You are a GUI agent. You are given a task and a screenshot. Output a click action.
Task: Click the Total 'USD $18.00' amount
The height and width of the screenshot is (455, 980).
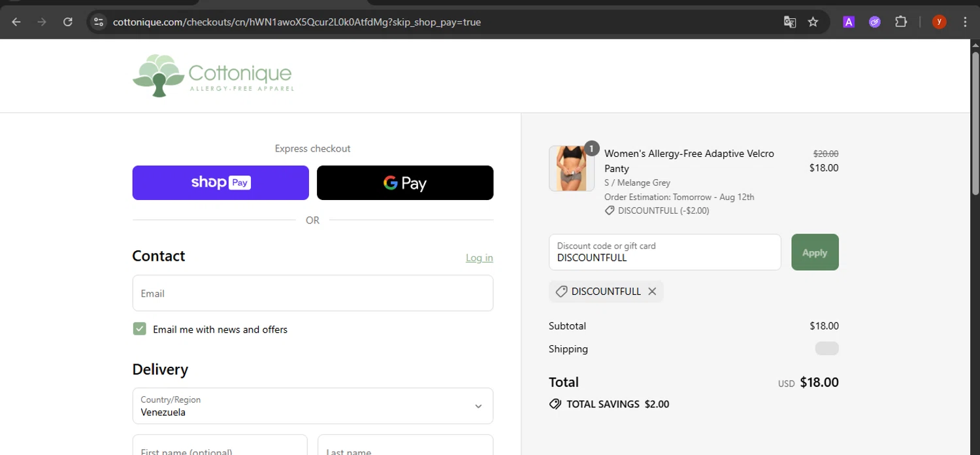pyautogui.click(x=808, y=382)
